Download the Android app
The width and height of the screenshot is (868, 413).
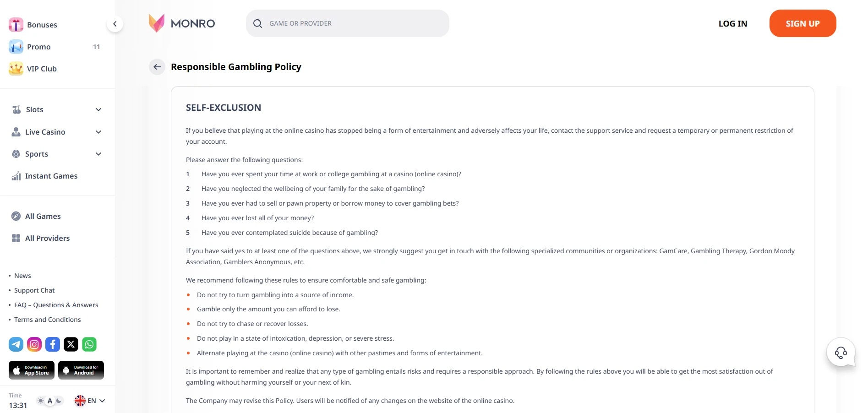[81, 370]
